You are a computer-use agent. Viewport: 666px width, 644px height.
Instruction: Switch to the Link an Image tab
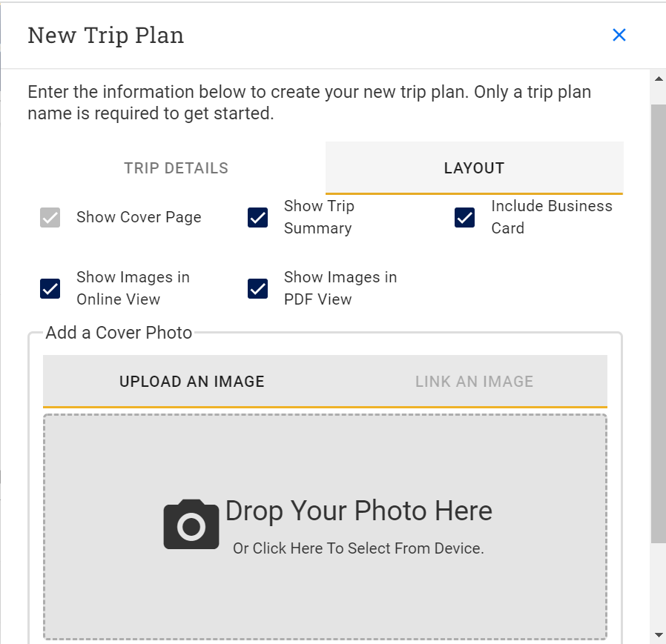pyautogui.click(x=474, y=382)
